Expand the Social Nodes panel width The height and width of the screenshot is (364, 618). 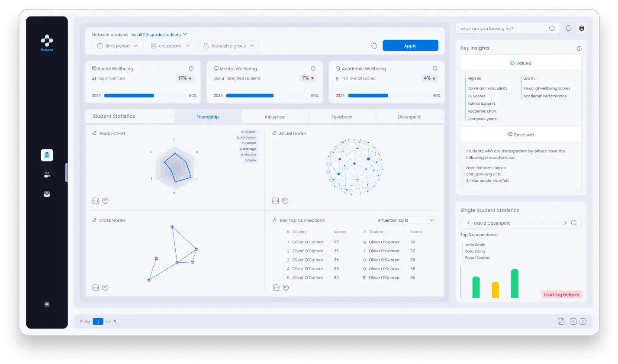tap(276, 201)
